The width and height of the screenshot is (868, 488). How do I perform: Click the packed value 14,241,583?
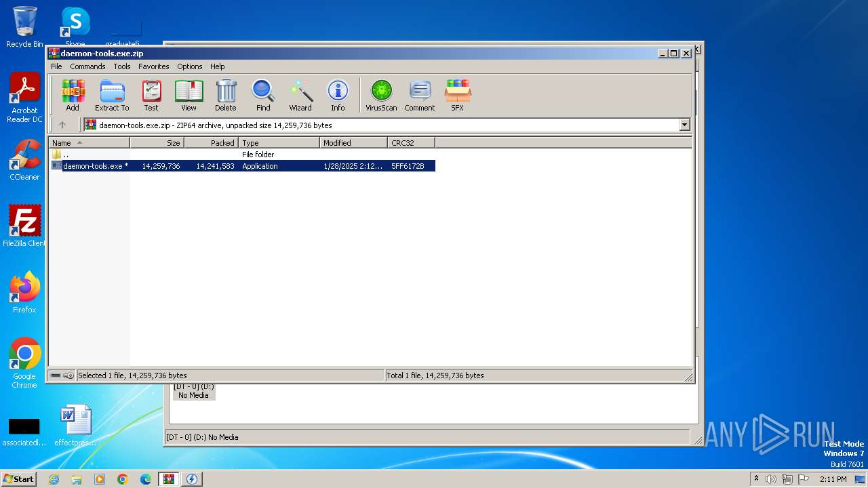point(215,166)
